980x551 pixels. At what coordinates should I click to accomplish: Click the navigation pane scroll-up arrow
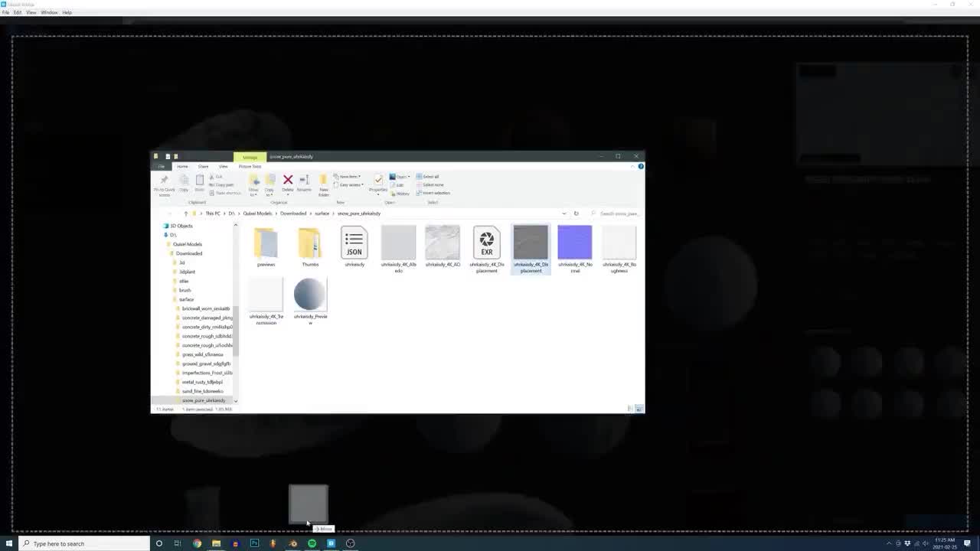point(235,225)
